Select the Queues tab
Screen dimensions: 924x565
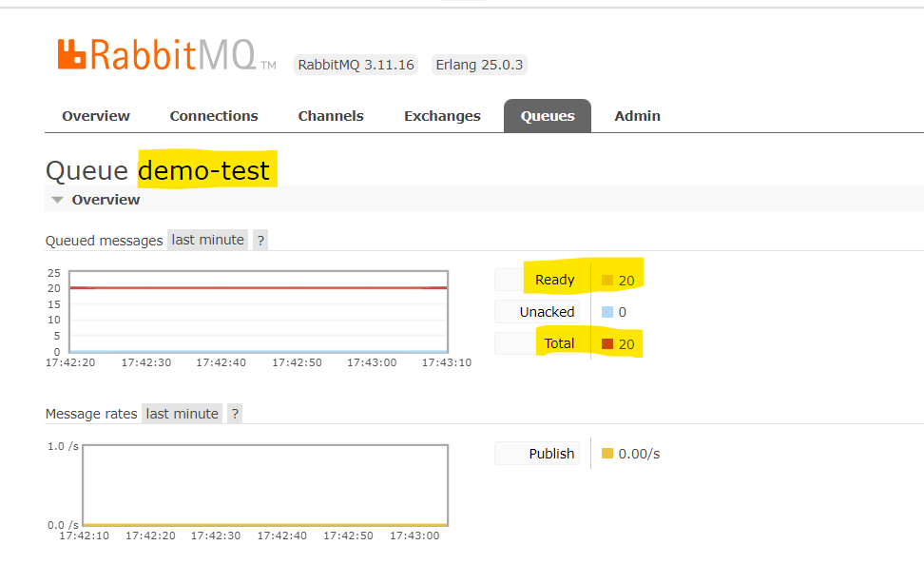548,116
